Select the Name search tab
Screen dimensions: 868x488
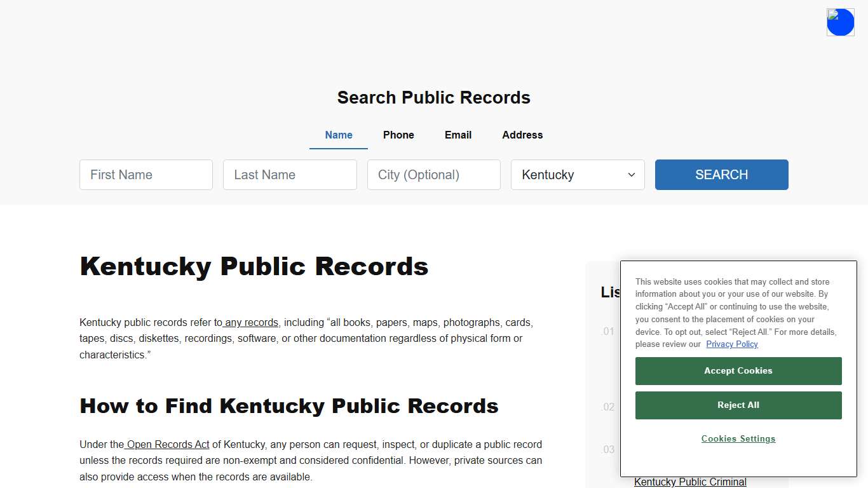tap(338, 135)
